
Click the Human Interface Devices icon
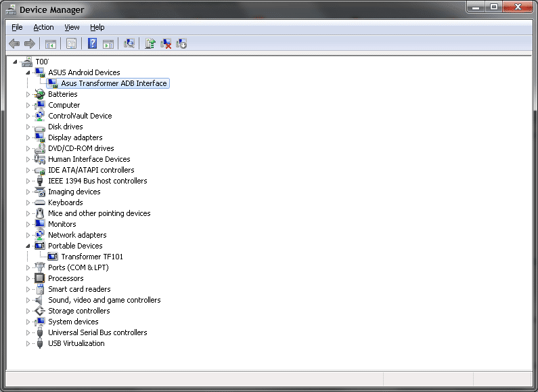[40, 159]
